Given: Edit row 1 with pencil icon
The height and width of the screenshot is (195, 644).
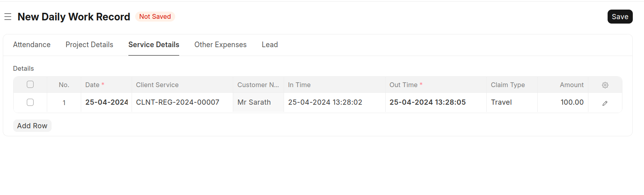Looking at the screenshot, I should [x=605, y=103].
